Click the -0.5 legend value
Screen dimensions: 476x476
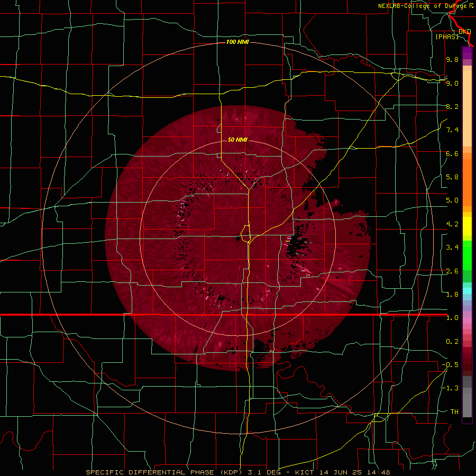[x=450, y=365]
